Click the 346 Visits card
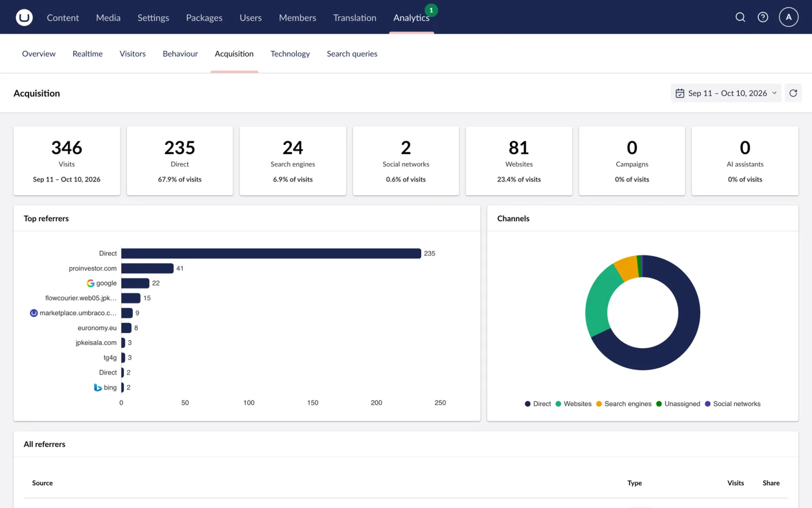The width and height of the screenshot is (812, 508). point(66,161)
